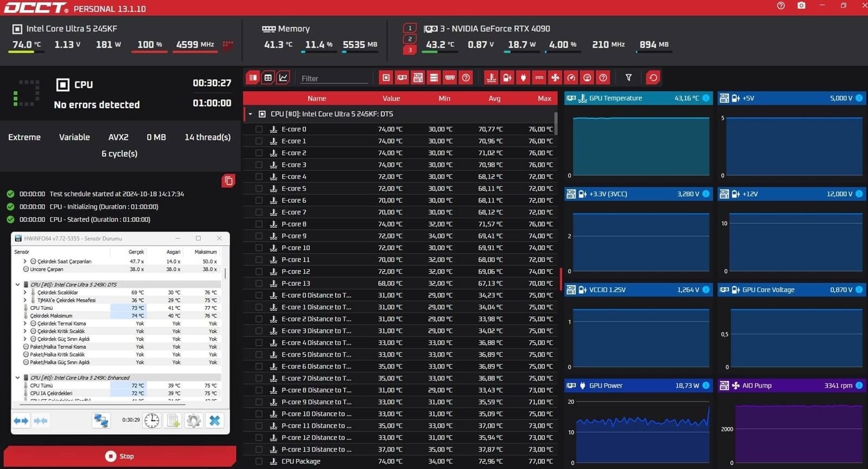Open the graph view of sensors

283,78
